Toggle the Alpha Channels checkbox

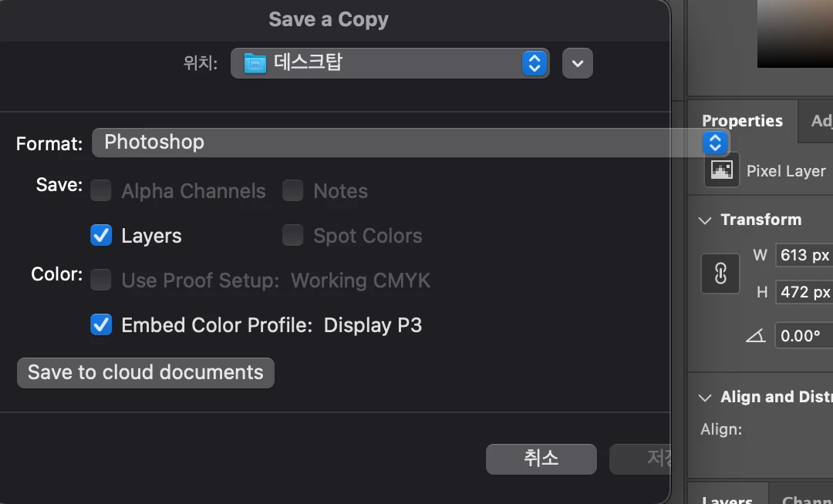101,190
